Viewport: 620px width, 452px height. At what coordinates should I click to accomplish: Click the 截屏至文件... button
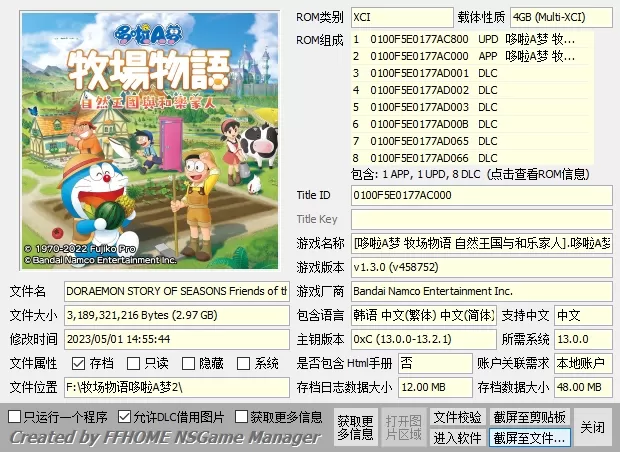coord(529,437)
